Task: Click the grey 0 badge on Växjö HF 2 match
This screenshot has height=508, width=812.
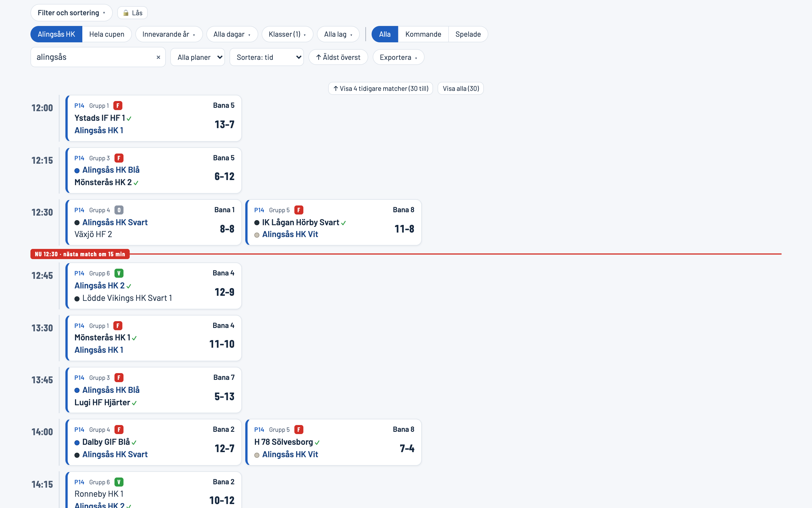Action: click(x=119, y=210)
